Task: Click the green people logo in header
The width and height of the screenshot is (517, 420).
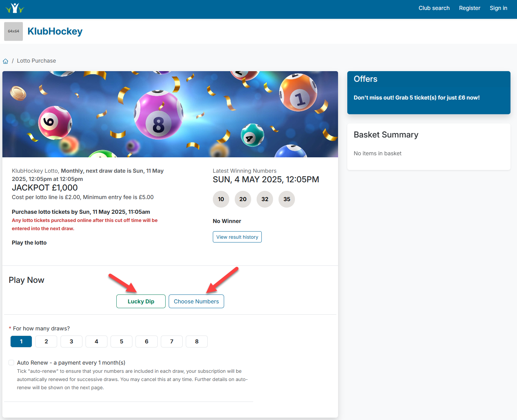Action: (15, 8)
